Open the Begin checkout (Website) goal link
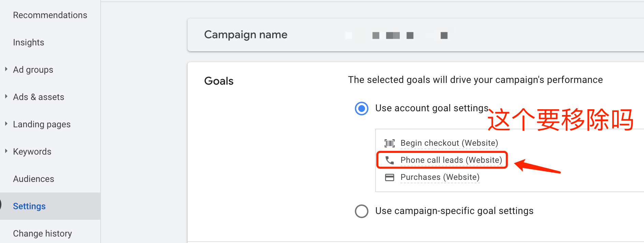This screenshot has height=243, width=644. click(x=449, y=143)
